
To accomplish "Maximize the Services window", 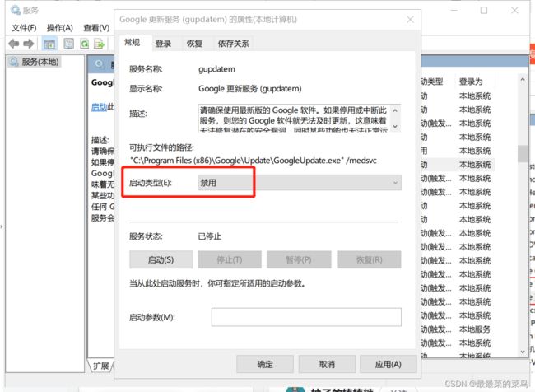I will 484,10.
